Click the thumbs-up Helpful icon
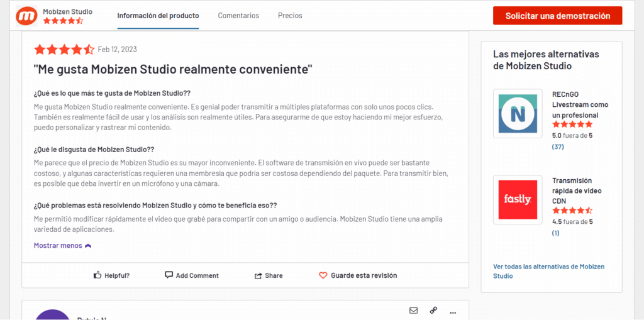This screenshot has height=320, width=644. (x=97, y=275)
